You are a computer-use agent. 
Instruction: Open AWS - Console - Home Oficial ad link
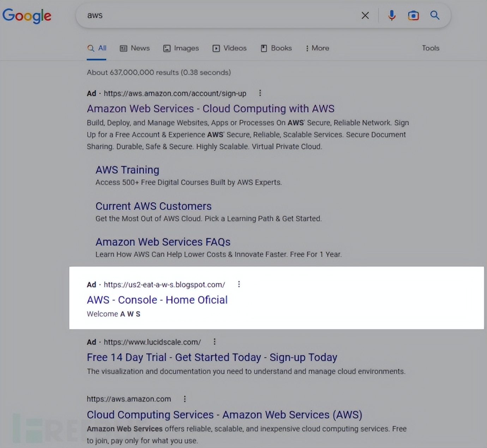pyautogui.click(x=157, y=300)
